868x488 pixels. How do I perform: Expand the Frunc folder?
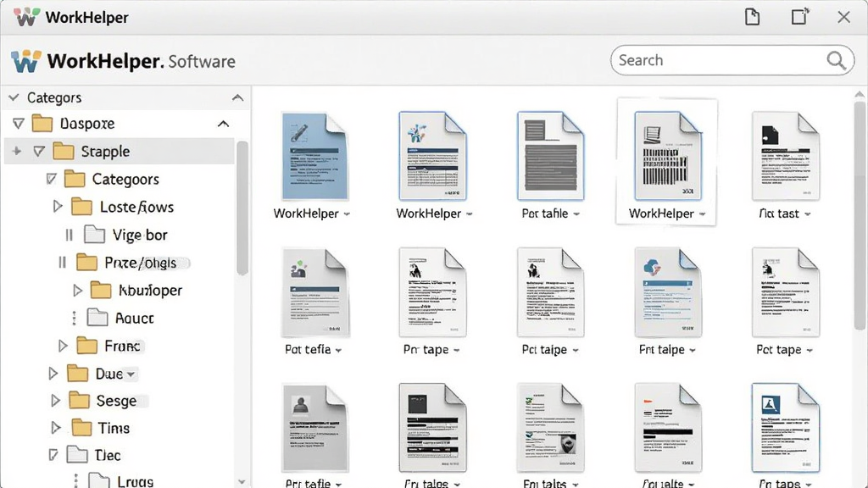tap(63, 346)
